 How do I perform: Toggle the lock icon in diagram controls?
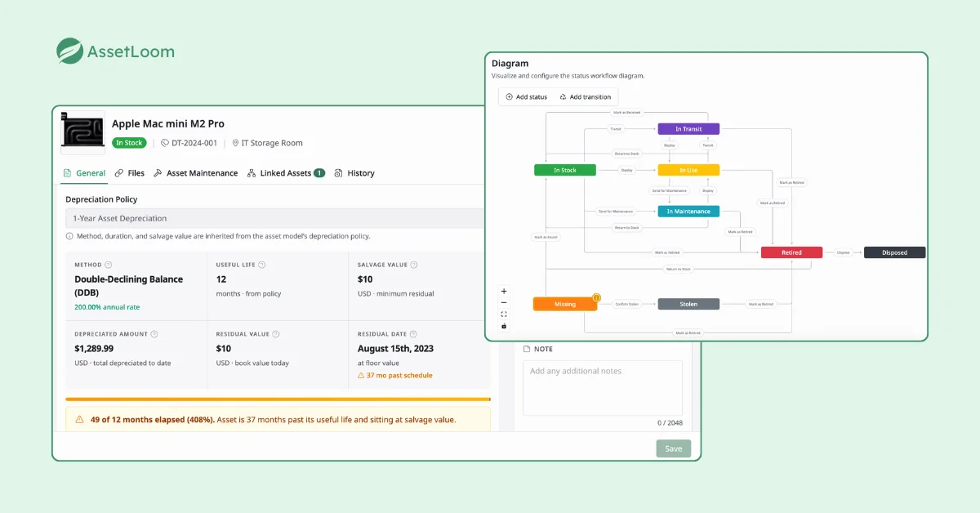click(504, 326)
